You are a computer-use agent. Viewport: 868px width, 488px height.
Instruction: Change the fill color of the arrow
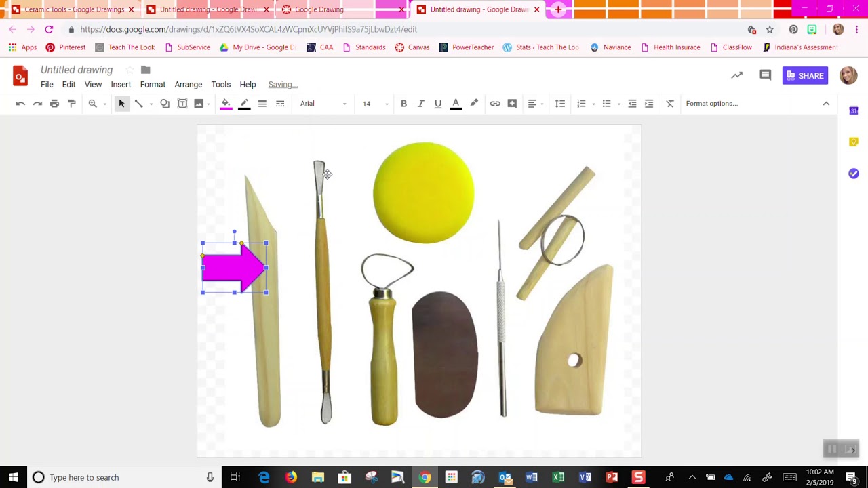(226, 103)
